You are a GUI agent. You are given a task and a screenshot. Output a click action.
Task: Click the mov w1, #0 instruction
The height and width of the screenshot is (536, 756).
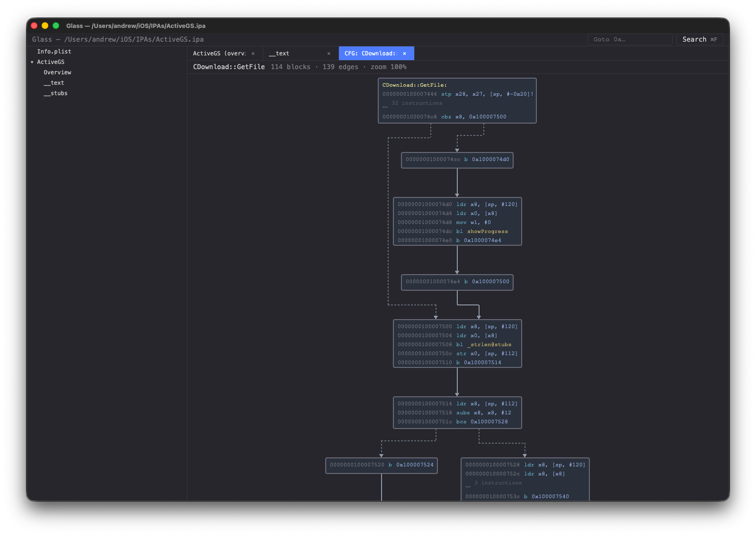pyautogui.click(x=473, y=223)
